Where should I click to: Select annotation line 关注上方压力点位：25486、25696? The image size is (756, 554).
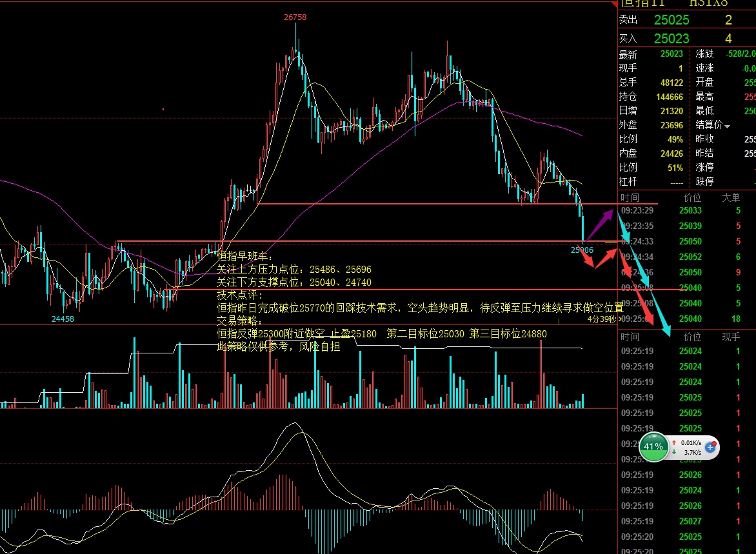tap(294, 270)
